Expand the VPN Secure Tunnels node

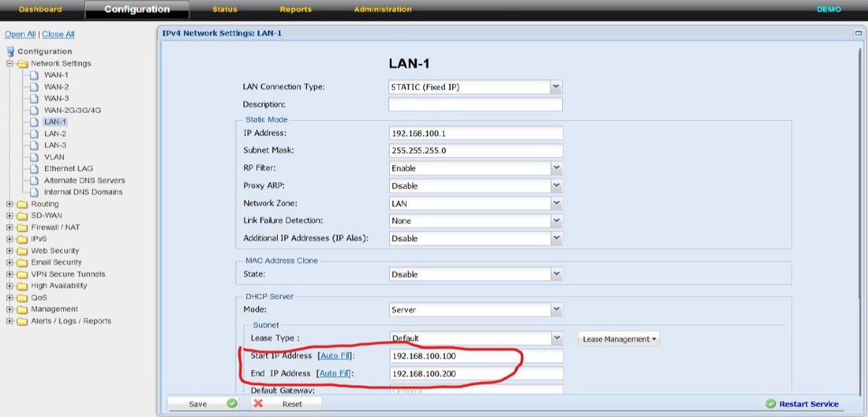10,274
